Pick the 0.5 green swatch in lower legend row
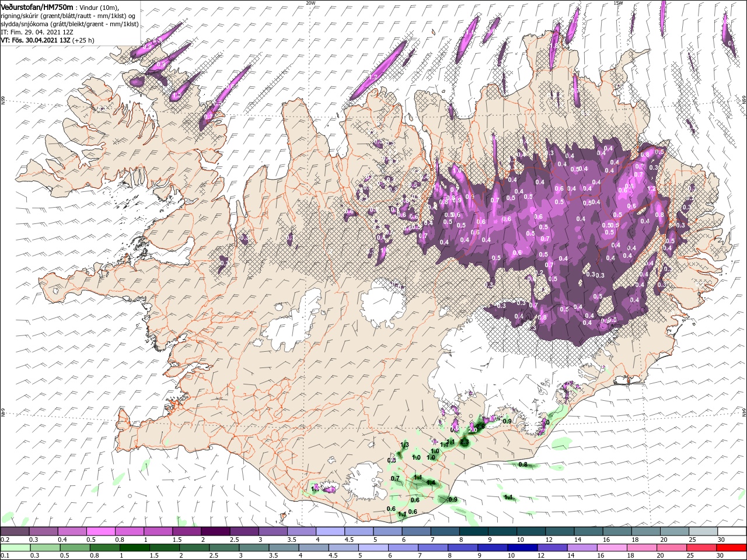747x560 pixels. click(x=75, y=548)
